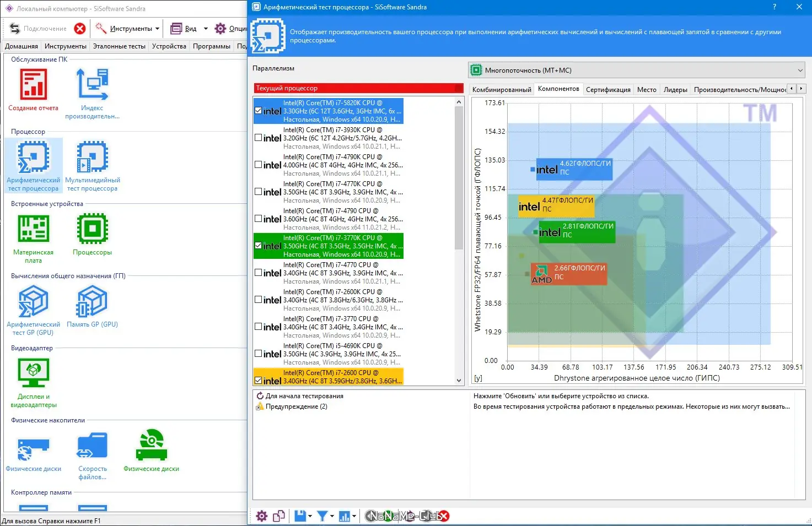Select the Core i7-3770 3.40GHz list entry
812x526 pixels.
coord(329,327)
